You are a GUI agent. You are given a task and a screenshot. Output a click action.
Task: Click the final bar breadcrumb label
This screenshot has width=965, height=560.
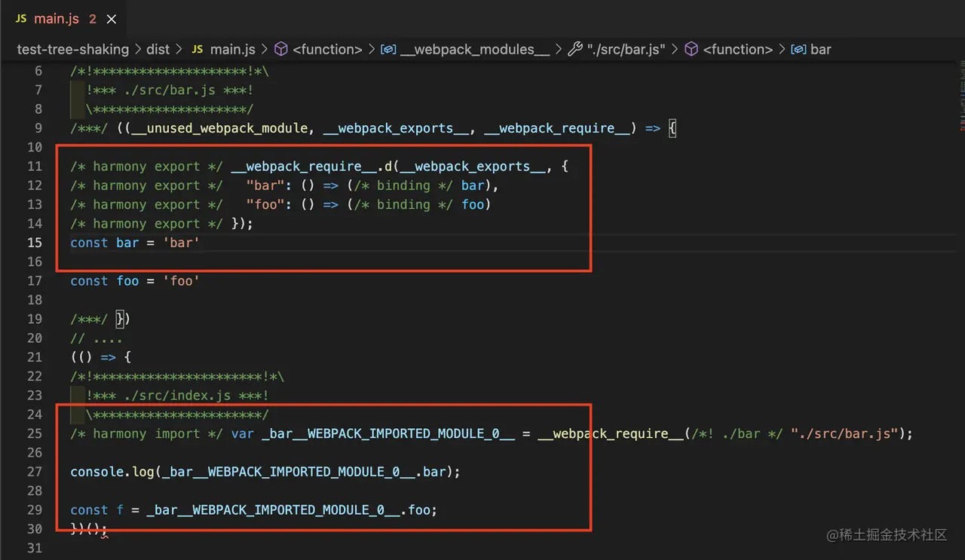pos(820,49)
